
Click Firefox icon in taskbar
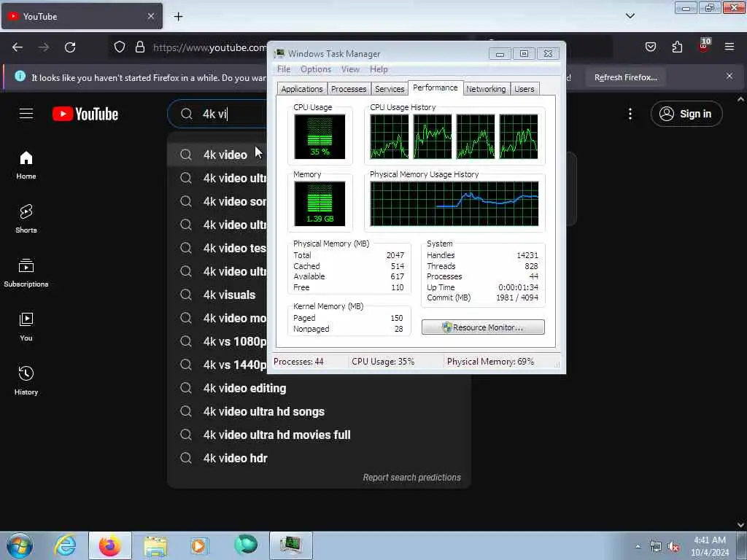[109, 545]
